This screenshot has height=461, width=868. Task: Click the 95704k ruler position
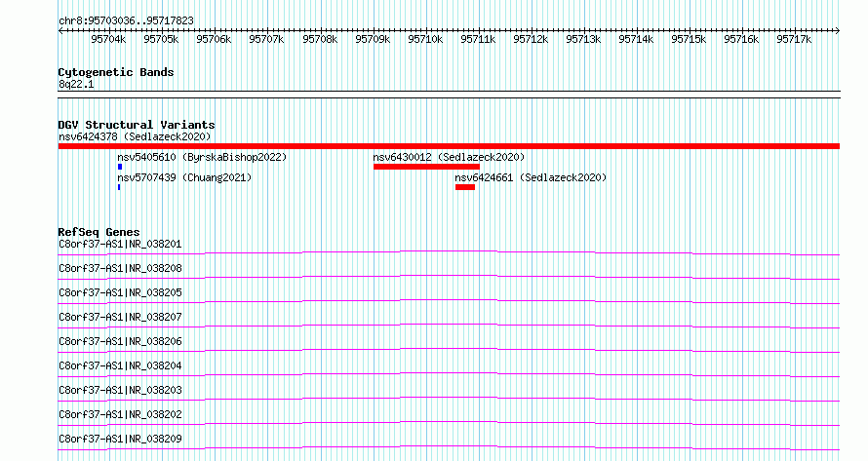[108, 39]
